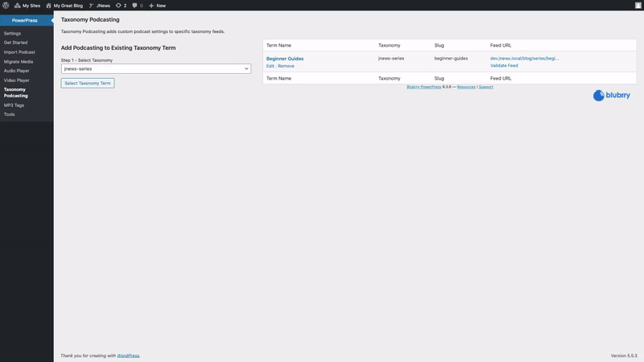
Task: Go to My Great Blog home
Action: tap(64, 5)
